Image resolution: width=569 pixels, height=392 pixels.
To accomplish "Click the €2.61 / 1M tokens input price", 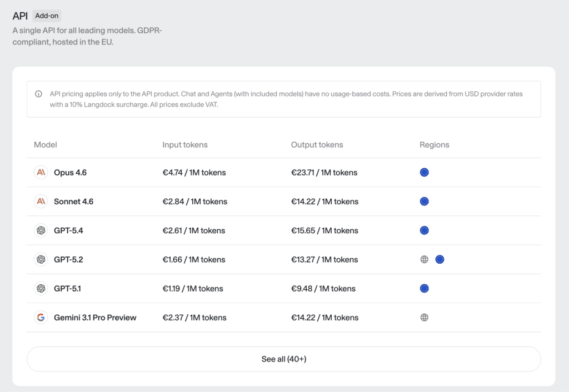I will point(194,230).
